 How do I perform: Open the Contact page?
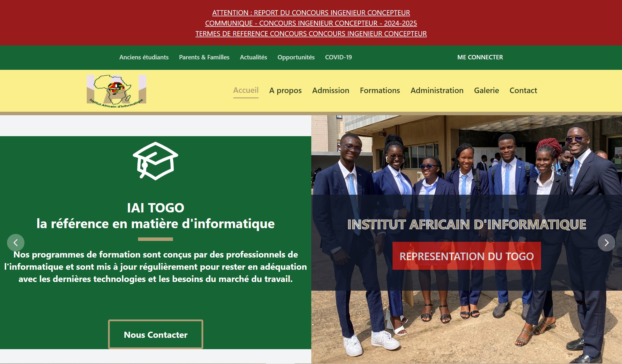point(523,90)
